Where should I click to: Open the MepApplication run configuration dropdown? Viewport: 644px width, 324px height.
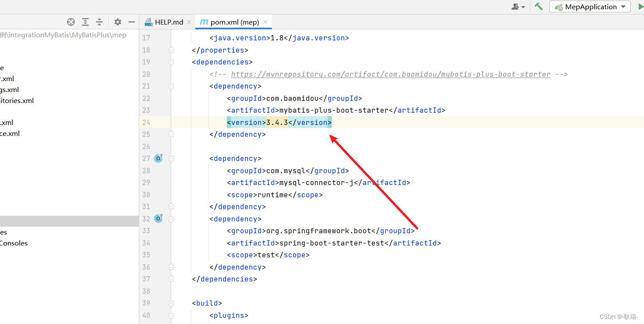[590, 7]
